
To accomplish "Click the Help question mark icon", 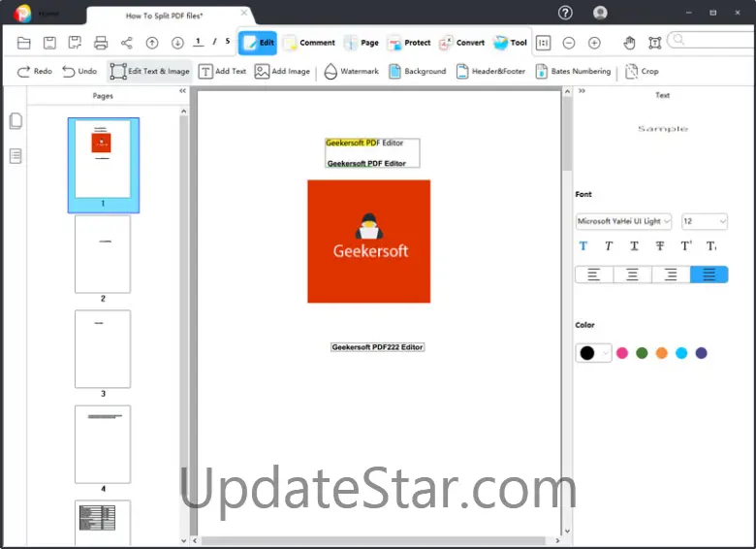I will tap(565, 13).
